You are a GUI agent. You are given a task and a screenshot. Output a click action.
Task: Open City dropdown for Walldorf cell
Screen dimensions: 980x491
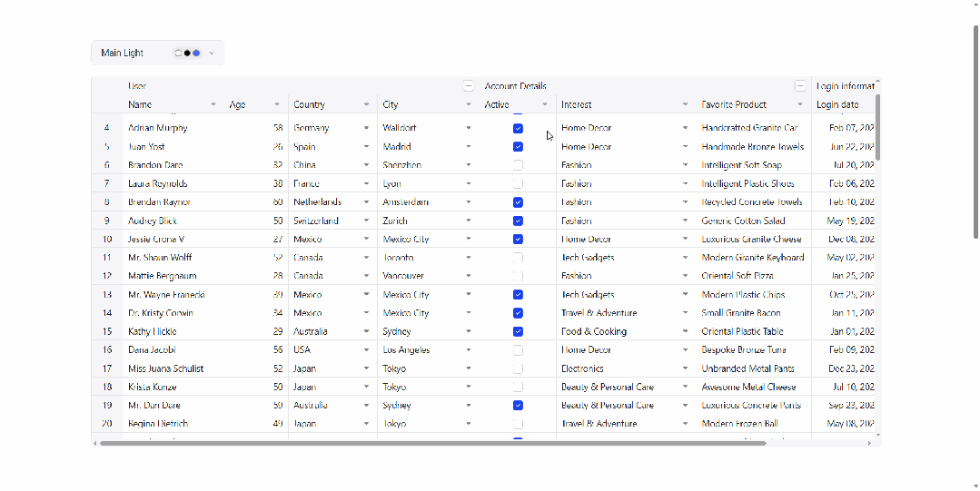tap(468, 128)
